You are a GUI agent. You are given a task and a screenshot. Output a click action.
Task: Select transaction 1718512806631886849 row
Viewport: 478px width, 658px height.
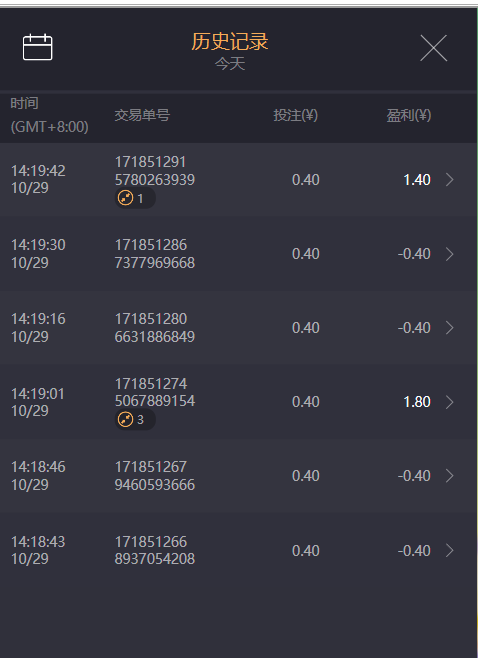[x=239, y=328]
